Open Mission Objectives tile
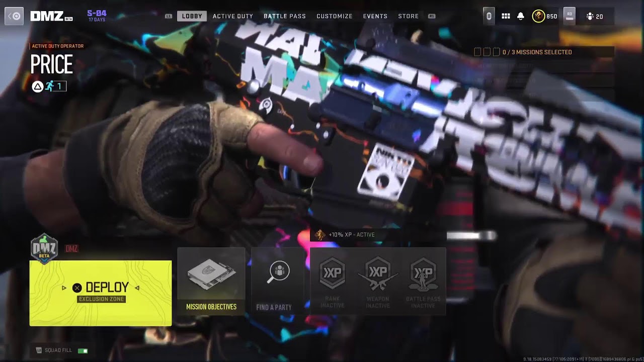Image resolution: width=644 pixels, height=362 pixels. coord(211,281)
